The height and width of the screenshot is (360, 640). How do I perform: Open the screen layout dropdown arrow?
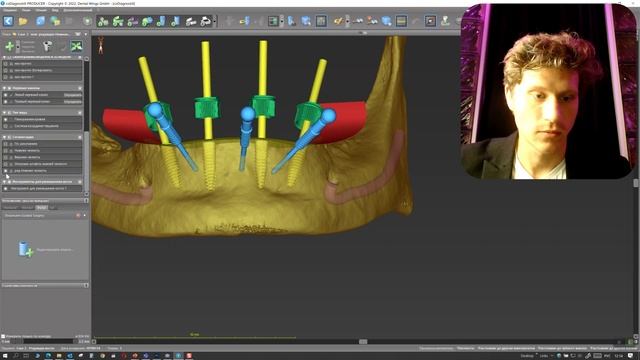tap(282, 21)
